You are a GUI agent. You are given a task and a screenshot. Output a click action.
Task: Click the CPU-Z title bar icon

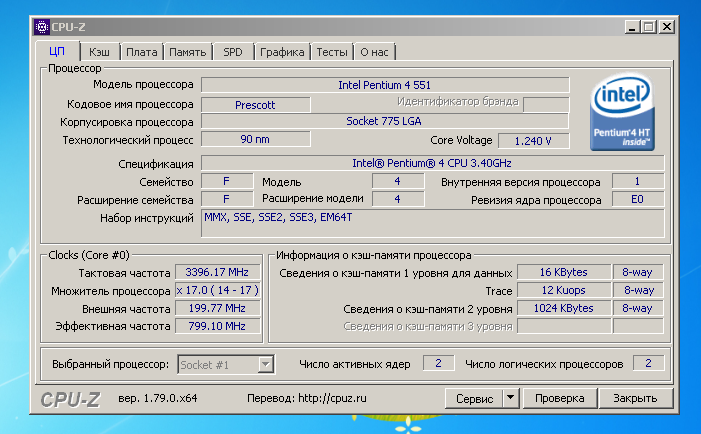(x=42, y=27)
